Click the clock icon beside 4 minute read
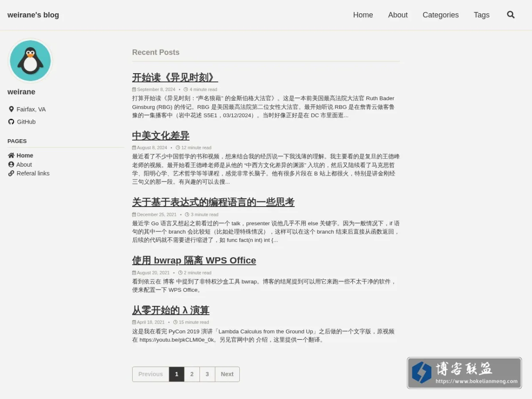 coord(186,89)
